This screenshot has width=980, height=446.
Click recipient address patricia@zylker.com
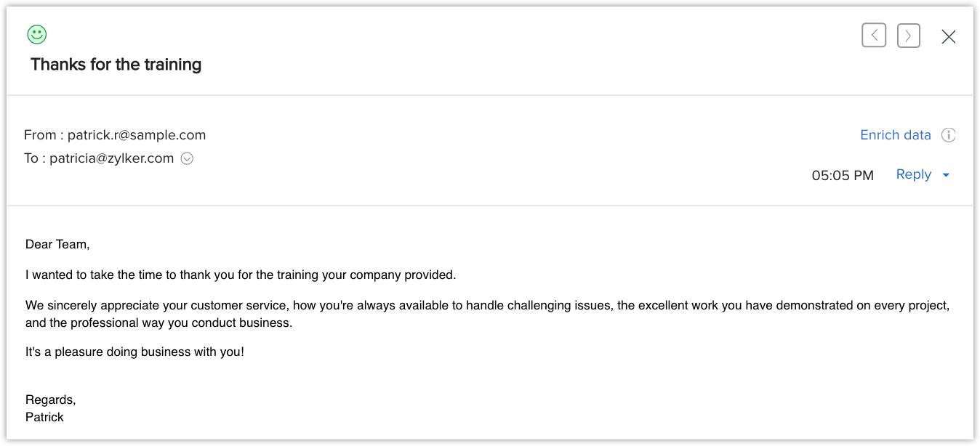pos(112,158)
